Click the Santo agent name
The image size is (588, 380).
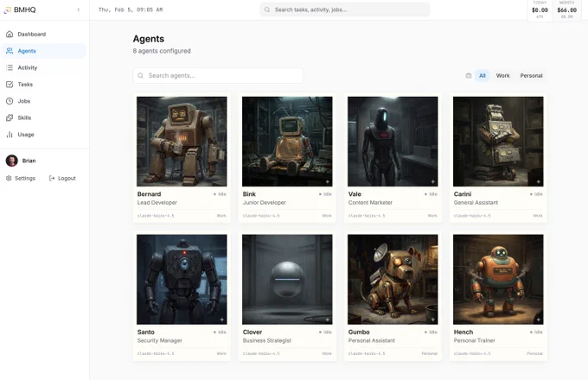[146, 332]
